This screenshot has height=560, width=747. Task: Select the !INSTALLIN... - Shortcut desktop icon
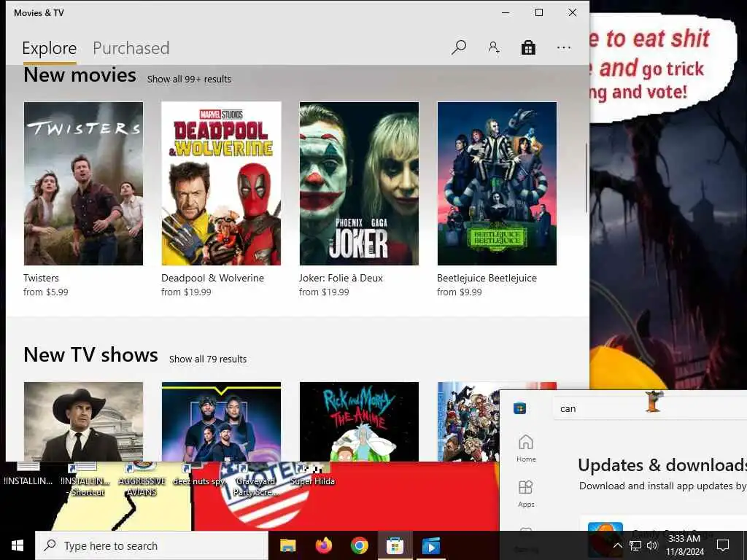tap(85, 480)
